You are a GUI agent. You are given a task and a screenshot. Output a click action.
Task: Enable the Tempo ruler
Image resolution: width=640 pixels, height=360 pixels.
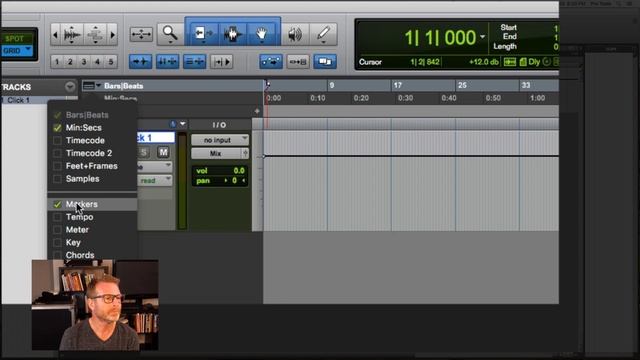[x=57, y=217]
